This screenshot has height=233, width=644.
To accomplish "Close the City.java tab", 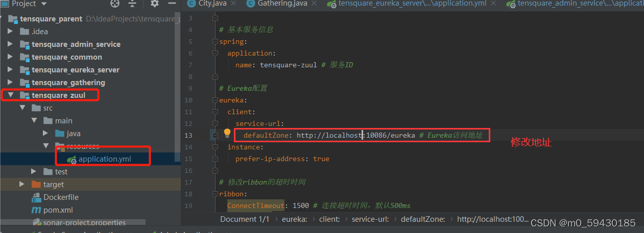I will click(x=233, y=4).
